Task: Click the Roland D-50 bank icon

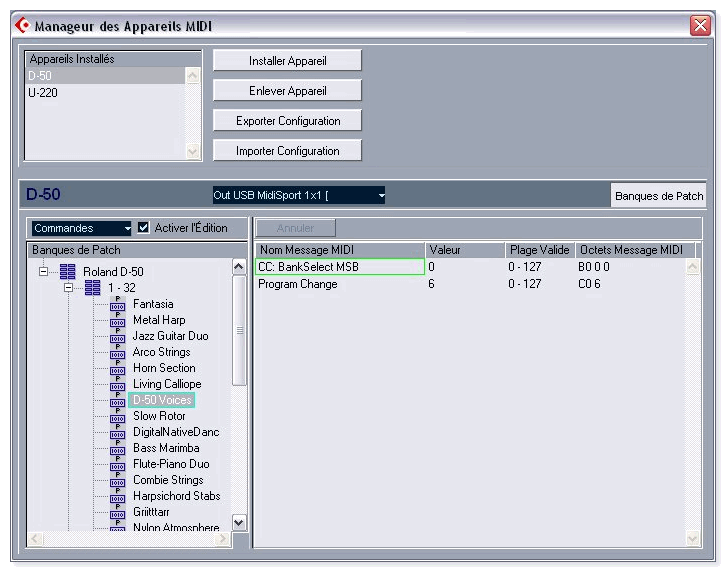Action: click(68, 271)
